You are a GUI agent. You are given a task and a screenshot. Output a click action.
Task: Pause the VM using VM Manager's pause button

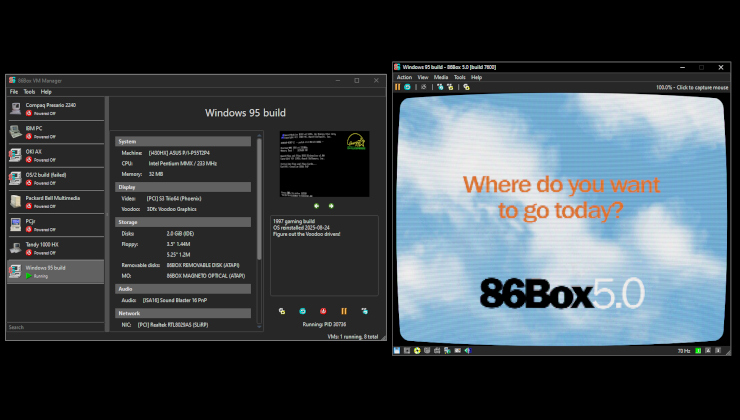pyautogui.click(x=344, y=311)
